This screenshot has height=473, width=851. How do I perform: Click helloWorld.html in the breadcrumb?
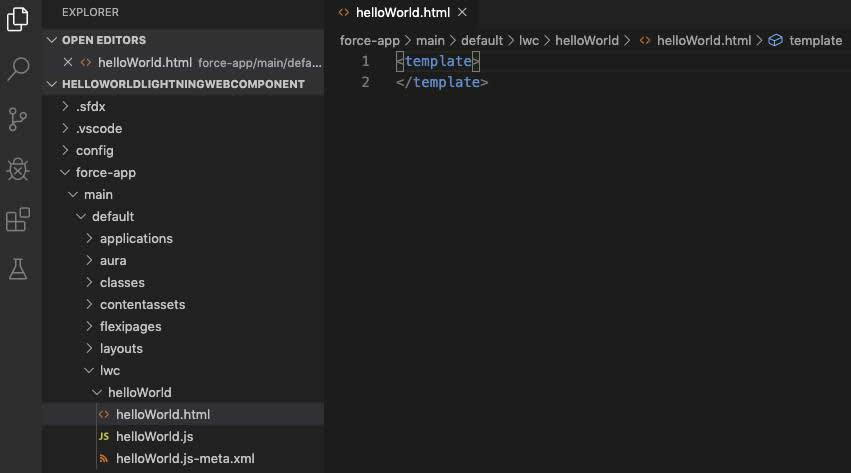704,41
